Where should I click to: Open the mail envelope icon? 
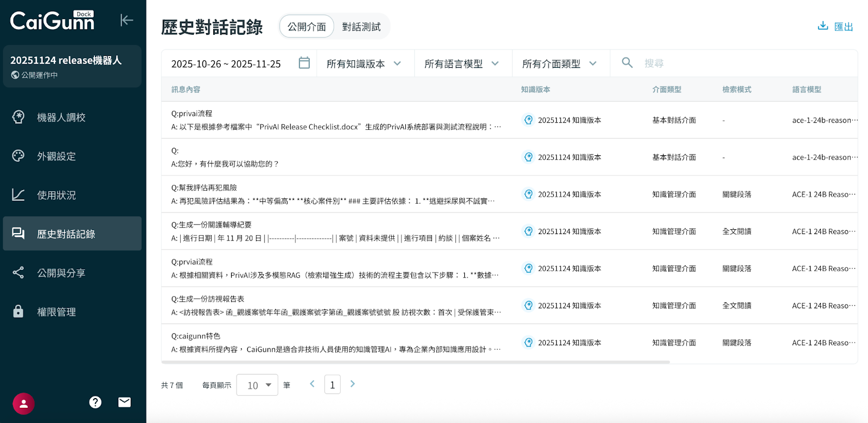125,402
